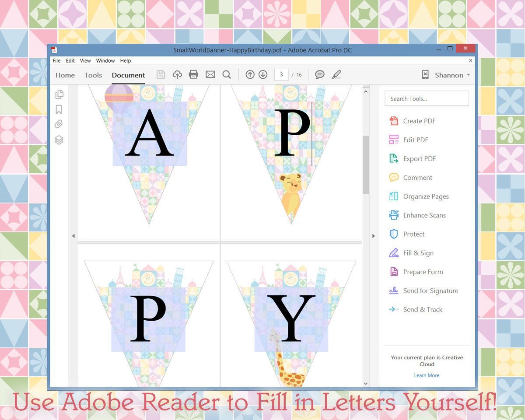525x420 pixels.
Task: Click the bottom-left letter P form field
Action: coord(148,319)
